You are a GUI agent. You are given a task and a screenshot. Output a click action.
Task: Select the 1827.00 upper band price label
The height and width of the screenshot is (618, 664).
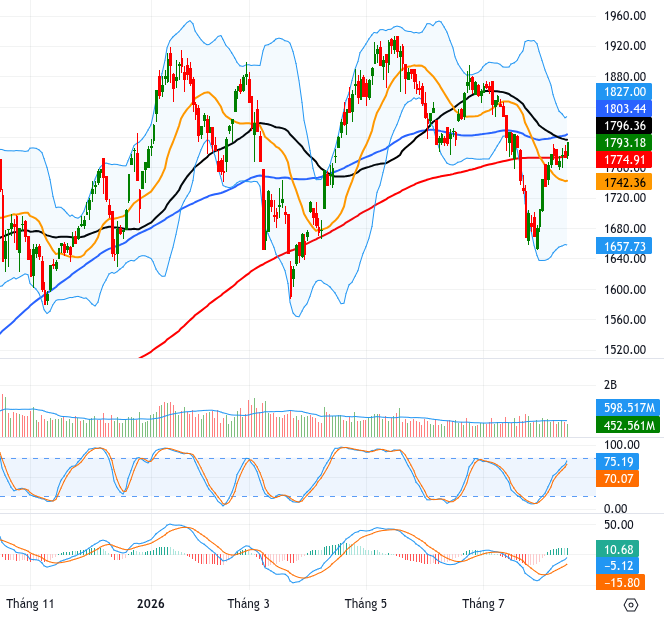(x=624, y=92)
